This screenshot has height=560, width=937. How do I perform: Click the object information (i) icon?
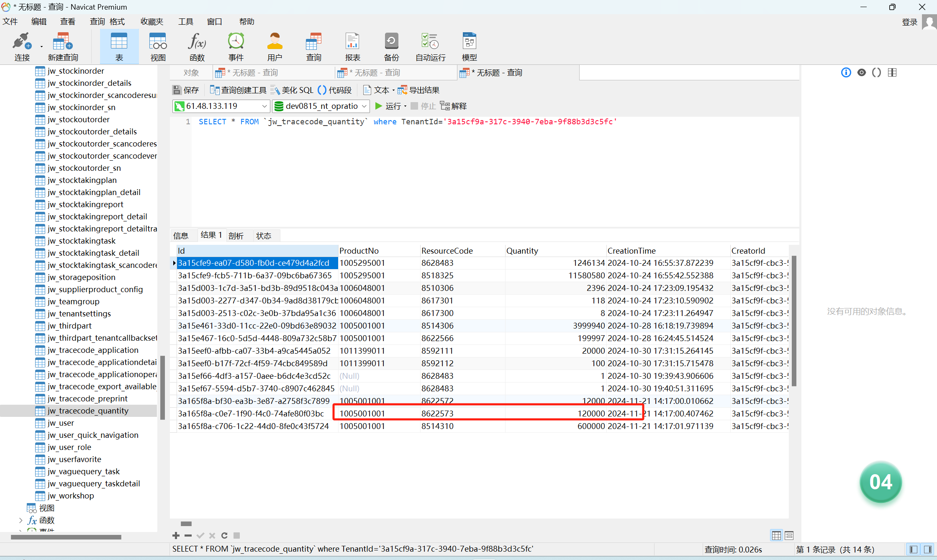click(x=846, y=72)
